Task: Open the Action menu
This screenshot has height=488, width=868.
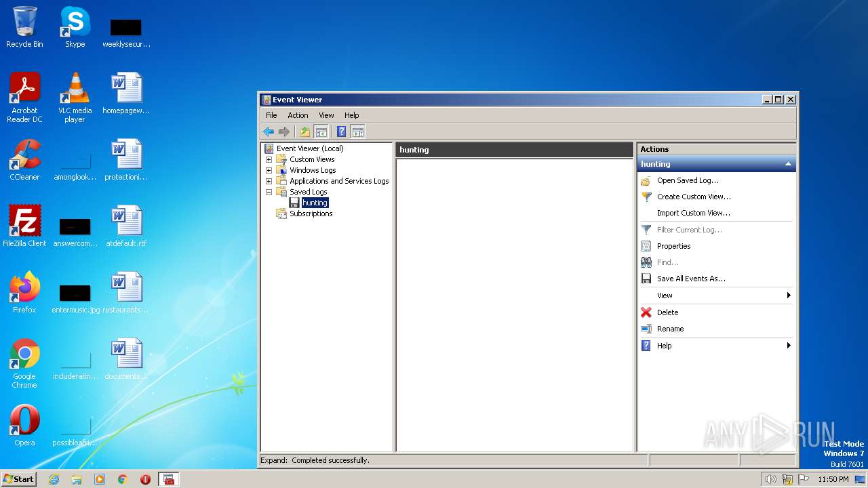Action: (x=298, y=115)
